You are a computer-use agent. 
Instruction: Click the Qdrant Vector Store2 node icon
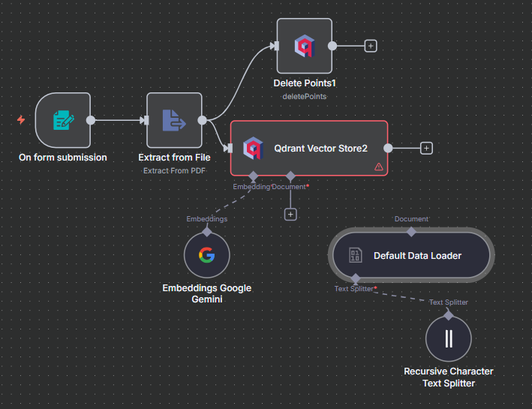(253, 148)
